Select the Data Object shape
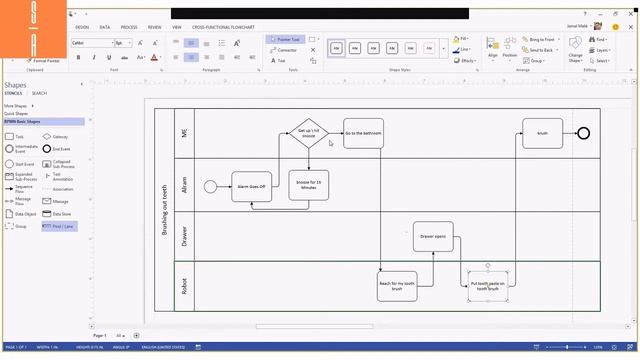This screenshot has width=640, height=360. pos(20,214)
